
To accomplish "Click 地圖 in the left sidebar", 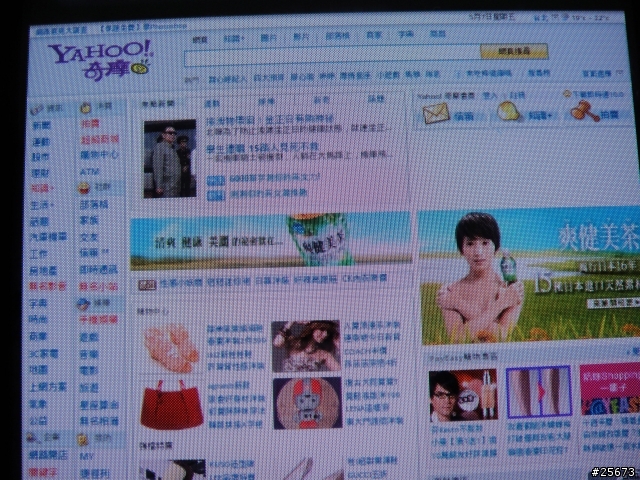I will tap(38, 370).
